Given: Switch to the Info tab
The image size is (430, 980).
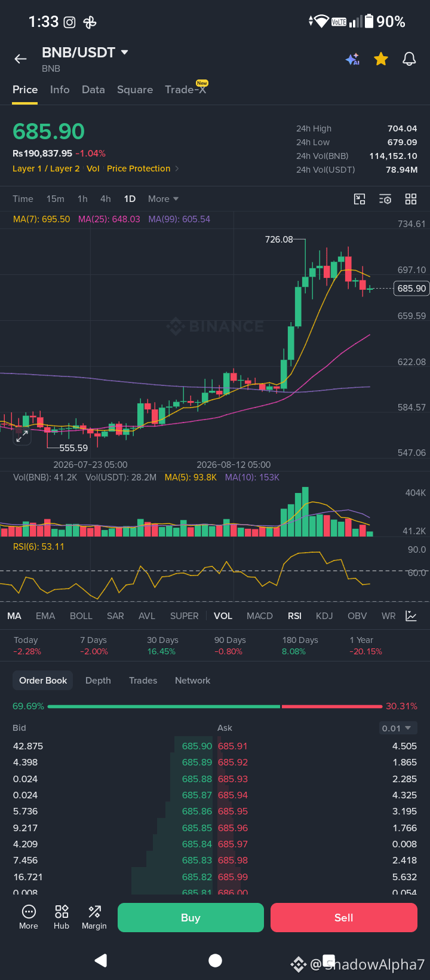Looking at the screenshot, I should pyautogui.click(x=60, y=90).
